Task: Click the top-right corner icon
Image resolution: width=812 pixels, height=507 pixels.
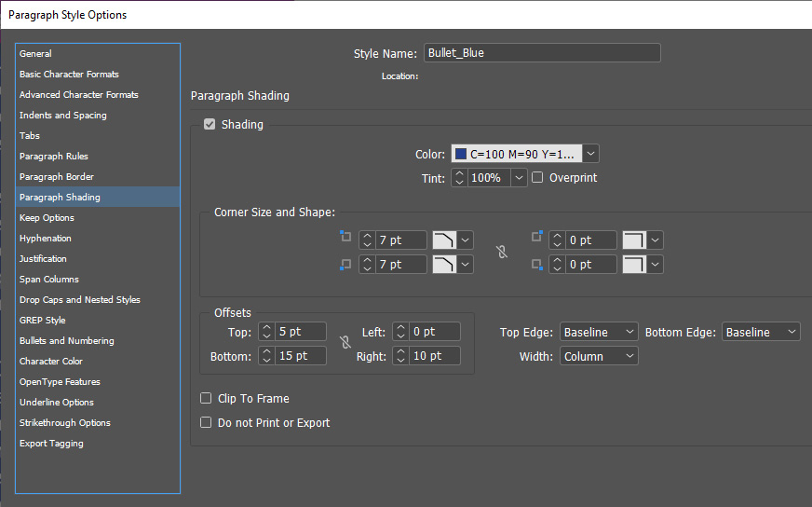Action: [537, 237]
